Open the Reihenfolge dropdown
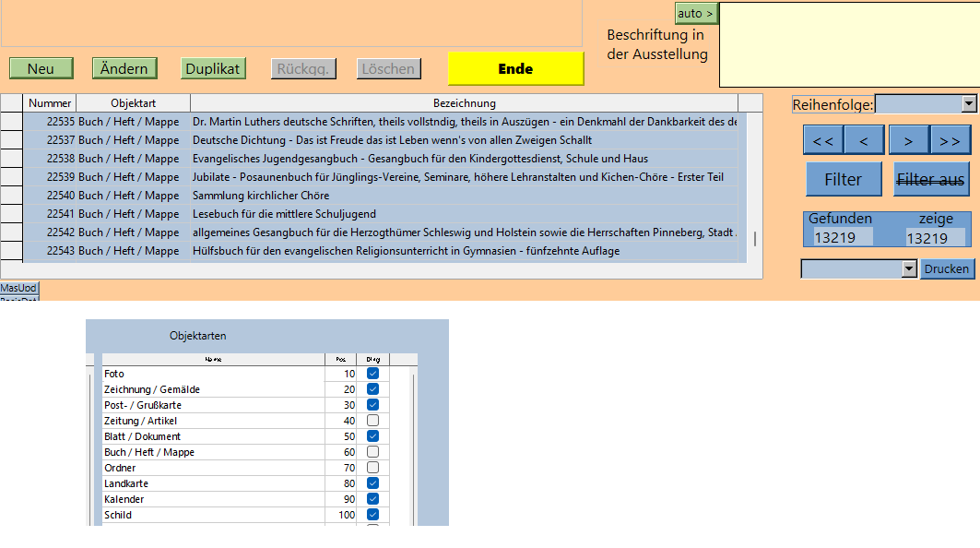The image size is (980, 548). point(969,104)
